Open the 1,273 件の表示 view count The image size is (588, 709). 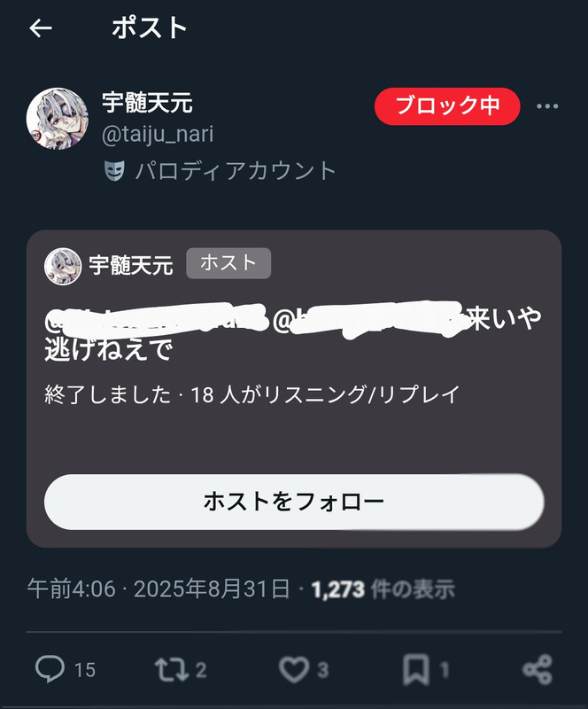(x=383, y=589)
